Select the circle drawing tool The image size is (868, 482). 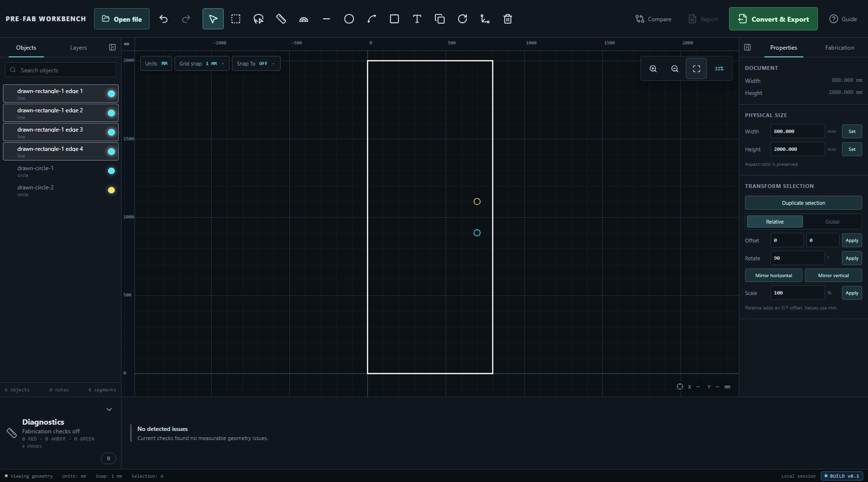pyautogui.click(x=349, y=19)
